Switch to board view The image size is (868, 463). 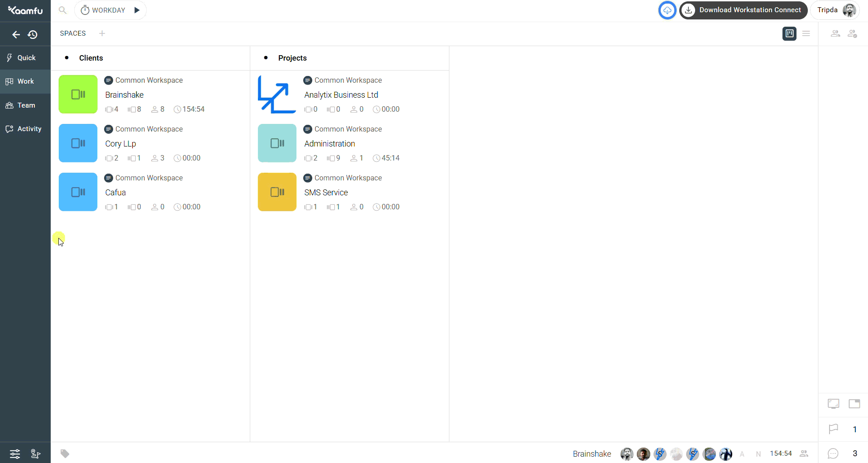click(789, 33)
